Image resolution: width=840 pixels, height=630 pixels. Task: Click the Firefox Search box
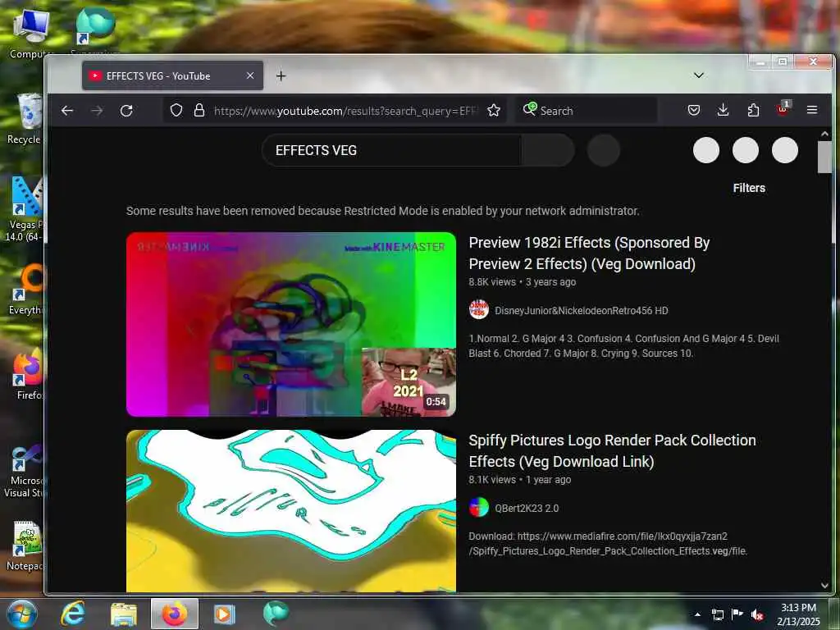[587, 111]
